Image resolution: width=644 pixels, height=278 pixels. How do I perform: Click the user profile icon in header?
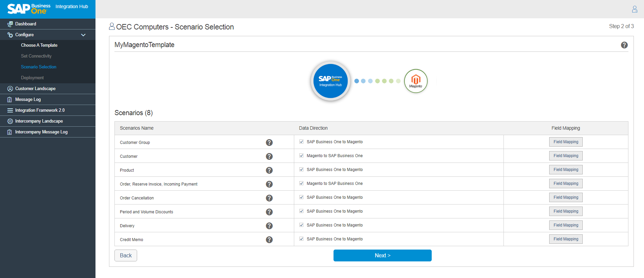(x=635, y=9)
